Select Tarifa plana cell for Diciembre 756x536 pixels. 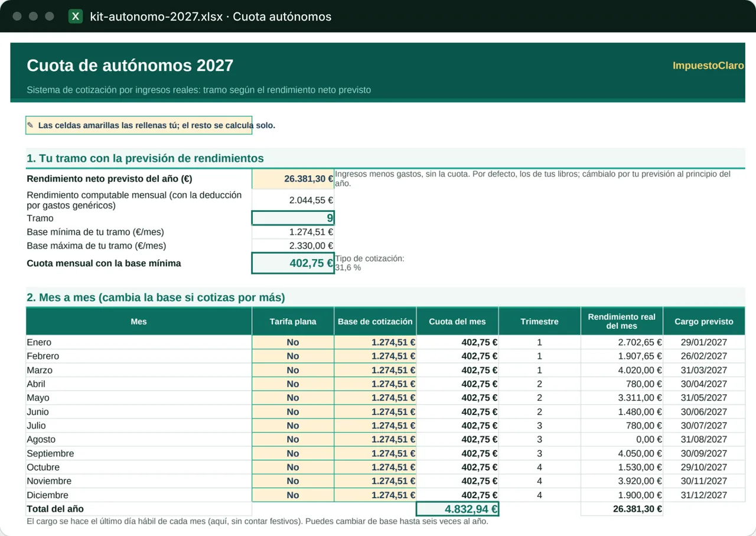coord(293,495)
